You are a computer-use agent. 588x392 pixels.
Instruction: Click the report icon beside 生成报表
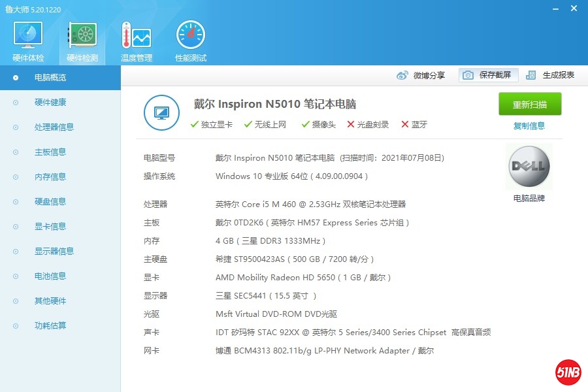(x=531, y=75)
